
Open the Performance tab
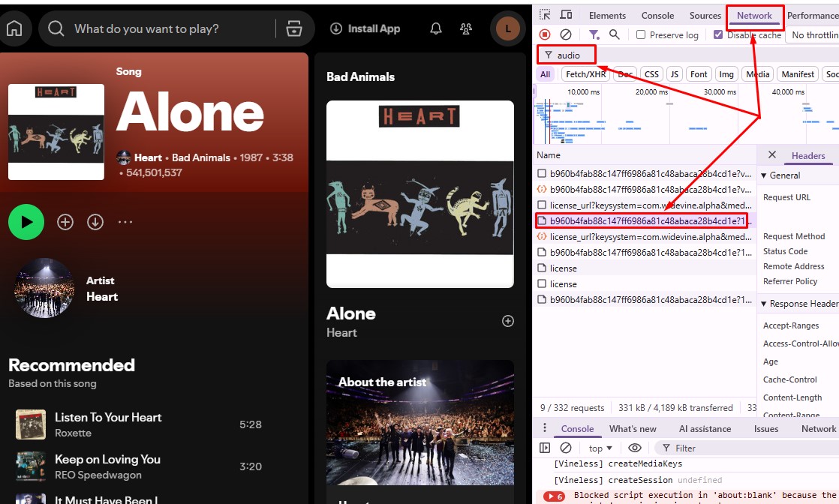[x=813, y=16]
